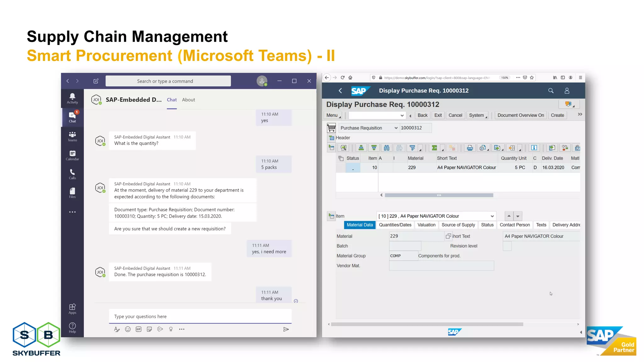644x362 pixels.
Task: Click the Teams search or command box
Action: [x=168, y=81]
